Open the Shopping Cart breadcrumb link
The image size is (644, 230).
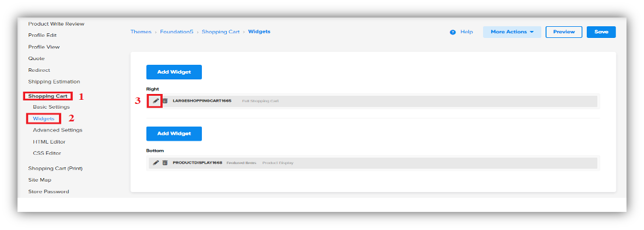click(x=220, y=32)
